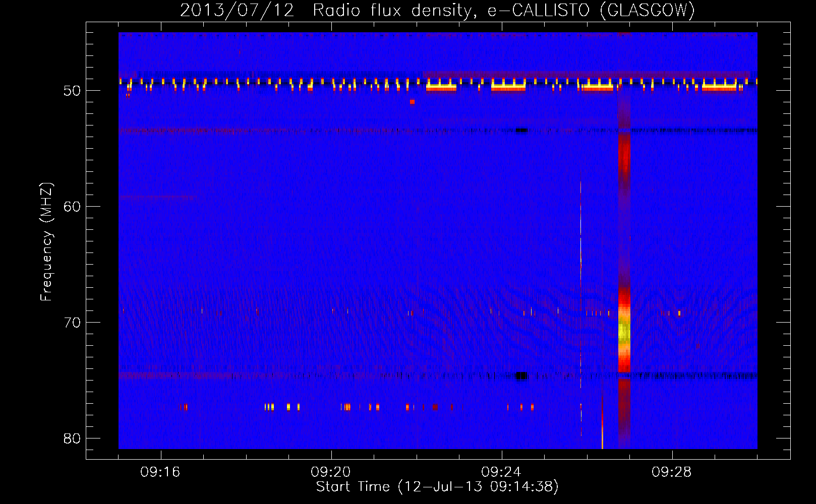Click the 09:28 time tick label
This screenshot has width=816, height=504.
672,472
